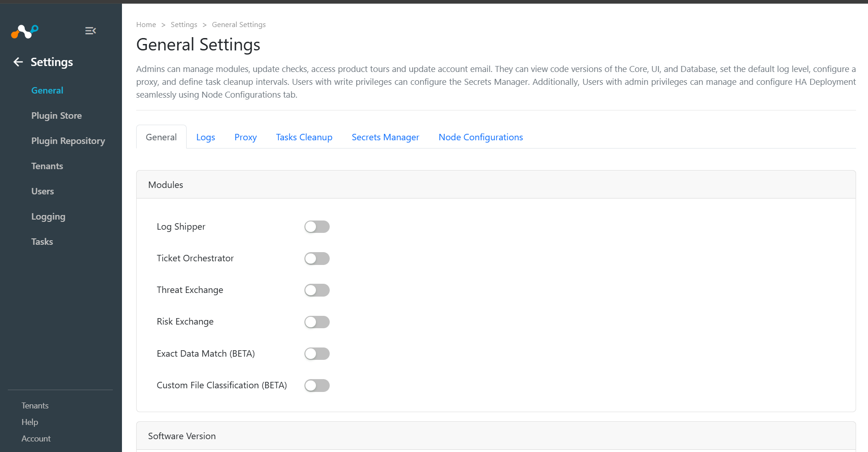Select the General tab
The width and height of the screenshot is (868, 452).
pos(161,137)
